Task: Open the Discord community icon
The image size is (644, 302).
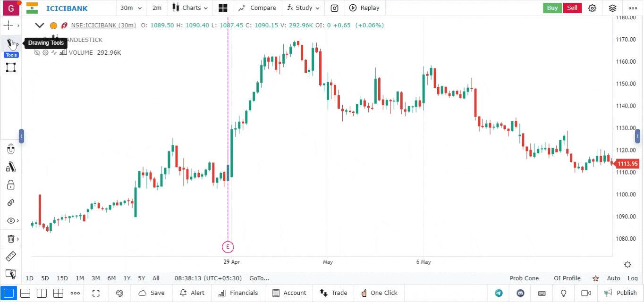Action: point(520,293)
